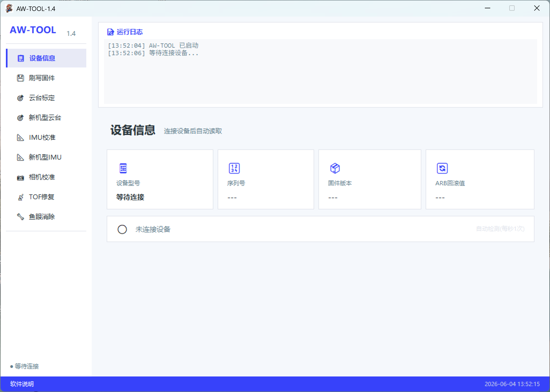The image size is (550, 392).
Task: Click inside the run log text area
Action: [320, 71]
